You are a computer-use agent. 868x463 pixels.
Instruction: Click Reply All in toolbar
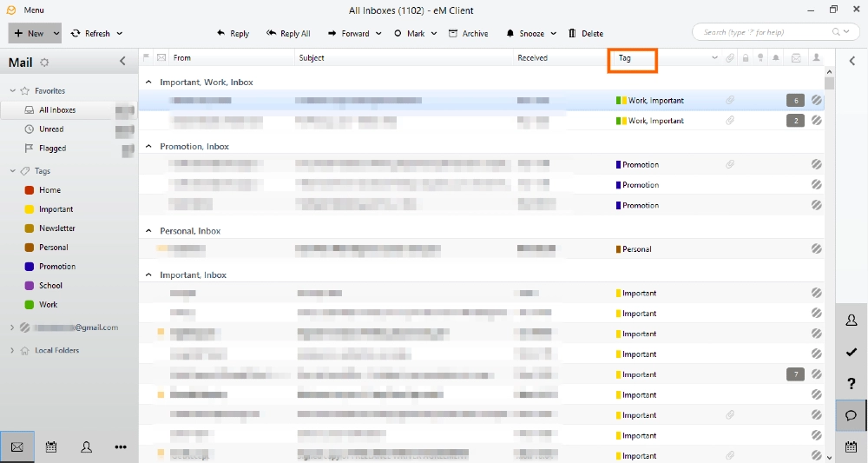tap(288, 33)
